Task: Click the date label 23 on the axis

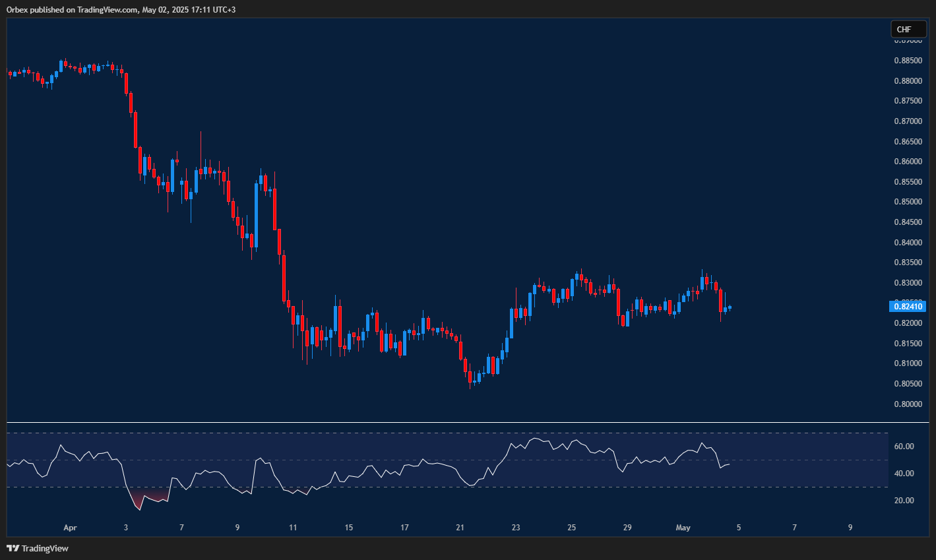Action: pyautogui.click(x=515, y=528)
